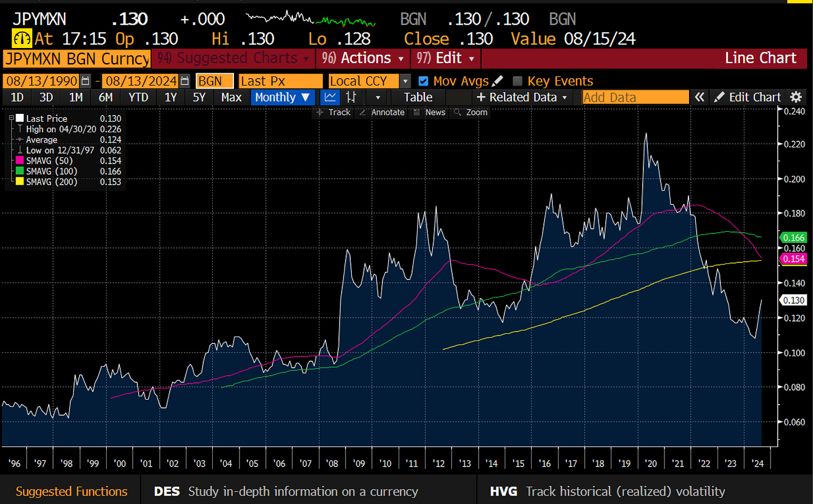Switch to Table view
813x504 pixels.
[x=418, y=97]
